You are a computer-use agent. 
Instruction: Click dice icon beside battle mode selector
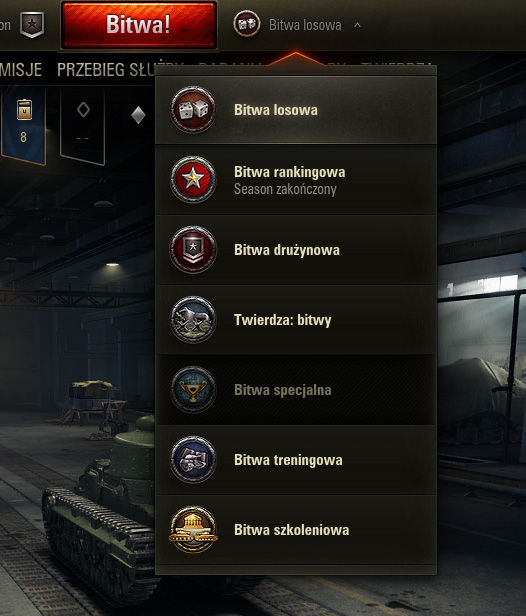click(x=247, y=24)
